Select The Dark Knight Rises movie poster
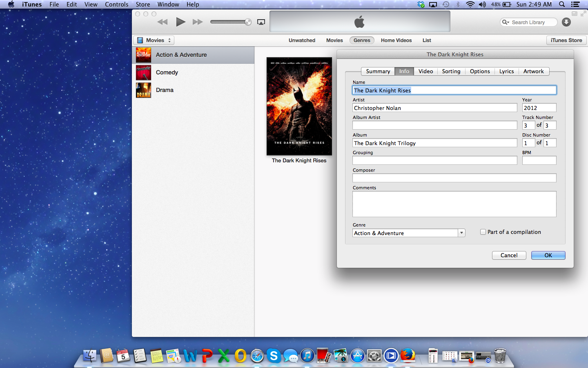Image resolution: width=588 pixels, height=368 pixels. pyautogui.click(x=299, y=106)
